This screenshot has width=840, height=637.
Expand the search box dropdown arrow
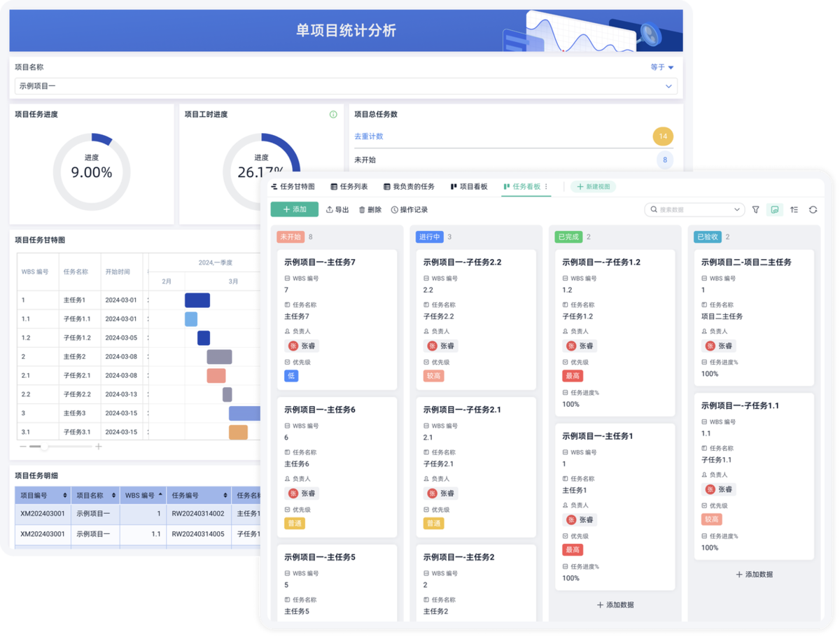pyautogui.click(x=737, y=209)
